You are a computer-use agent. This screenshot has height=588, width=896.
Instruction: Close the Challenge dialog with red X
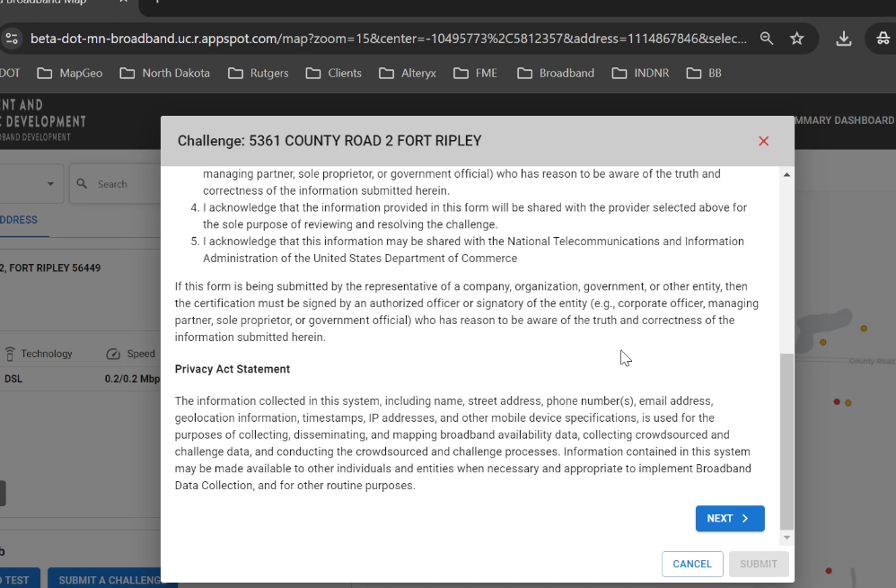click(763, 141)
